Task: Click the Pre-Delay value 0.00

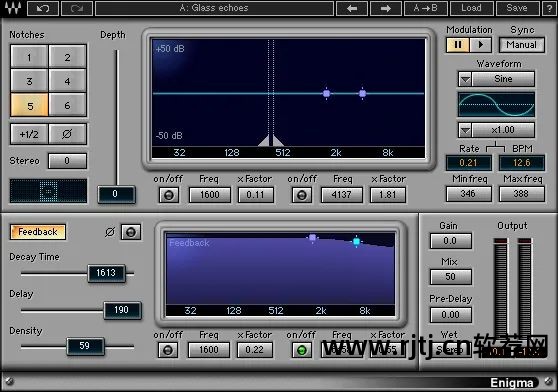Action: (451, 315)
